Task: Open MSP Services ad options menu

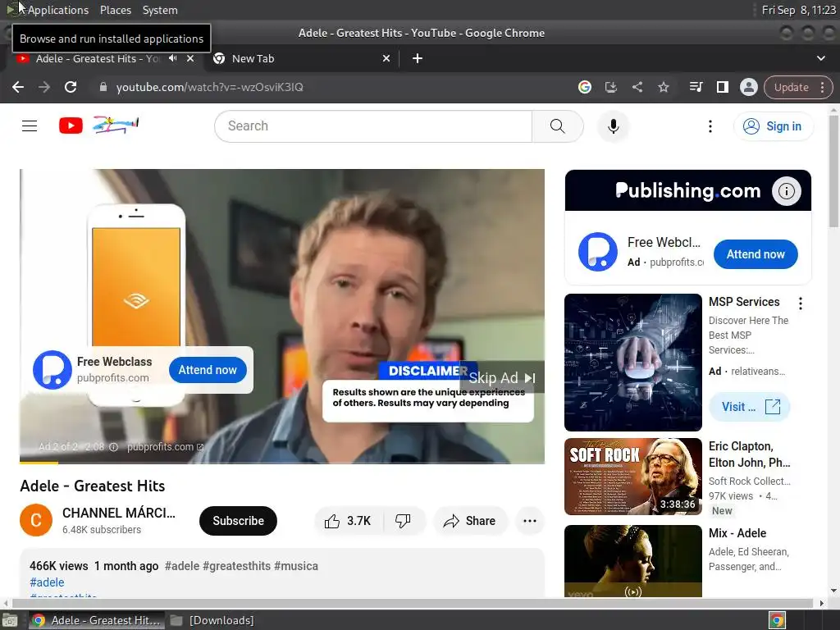Action: point(801,304)
